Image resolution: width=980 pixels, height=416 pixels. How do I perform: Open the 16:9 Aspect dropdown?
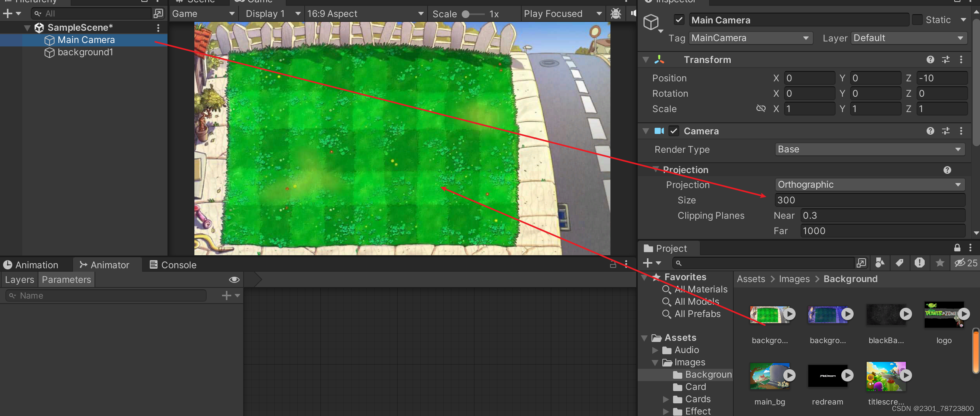[x=365, y=14]
